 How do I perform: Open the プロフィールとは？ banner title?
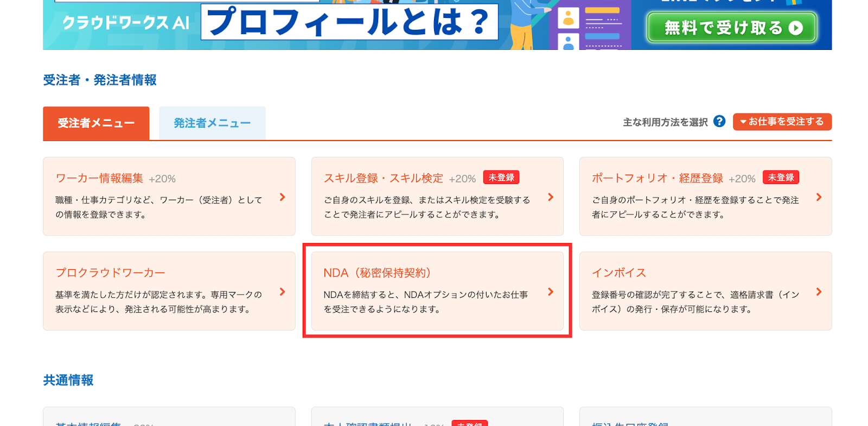(x=349, y=22)
